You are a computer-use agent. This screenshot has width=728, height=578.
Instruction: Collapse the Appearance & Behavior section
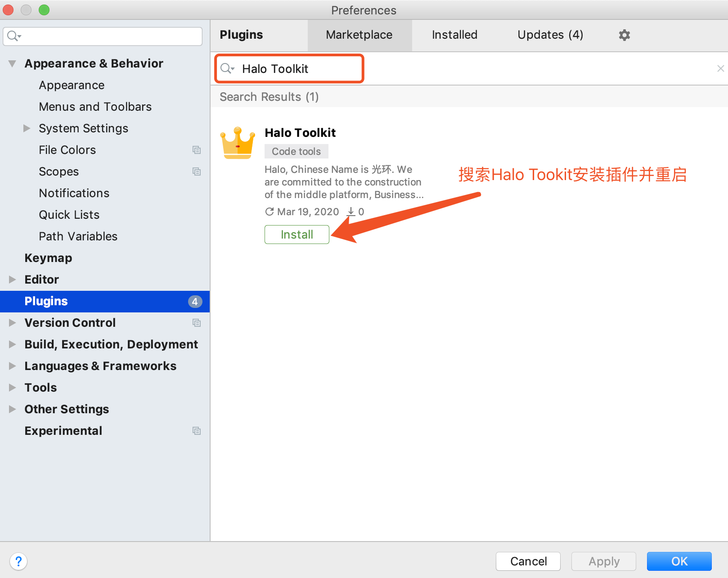(x=13, y=64)
